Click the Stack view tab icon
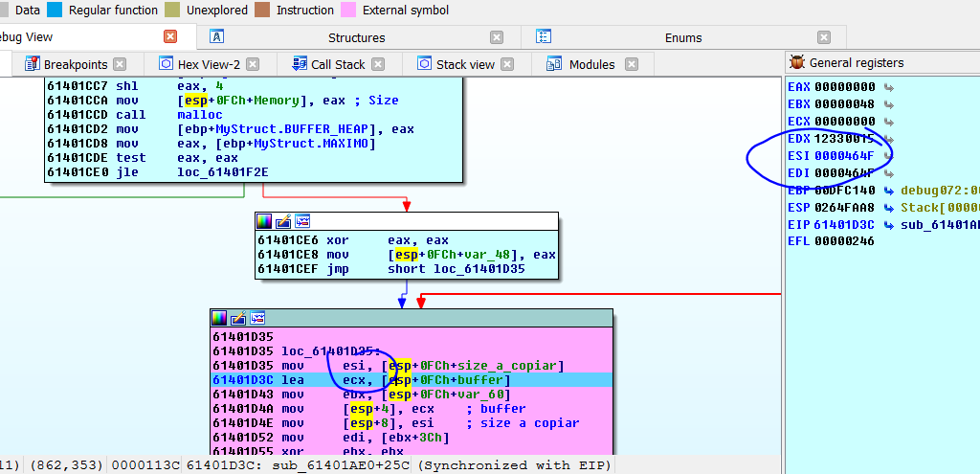 pos(422,64)
